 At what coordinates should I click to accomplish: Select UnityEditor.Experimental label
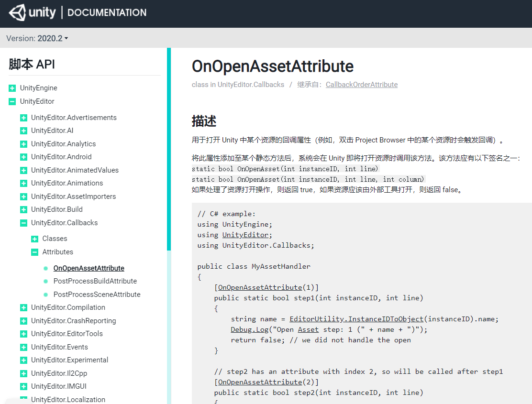pos(69,360)
